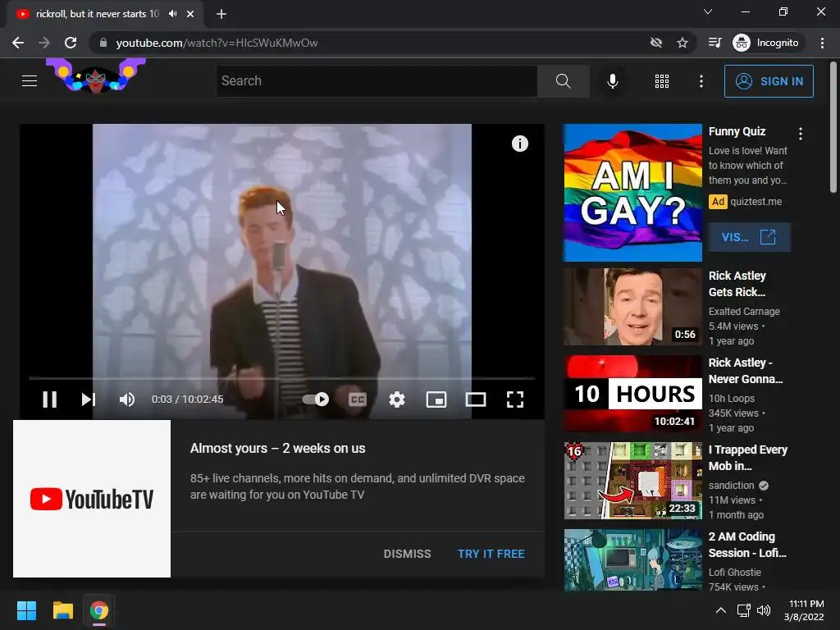Focus the YouTube search box
Viewport: 840px width, 630px height.
point(377,81)
